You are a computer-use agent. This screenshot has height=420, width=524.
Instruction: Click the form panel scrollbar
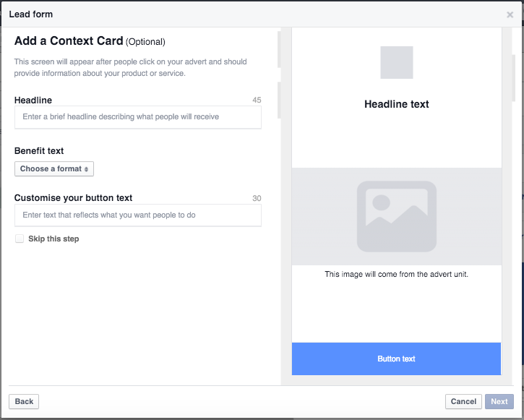click(279, 75)
